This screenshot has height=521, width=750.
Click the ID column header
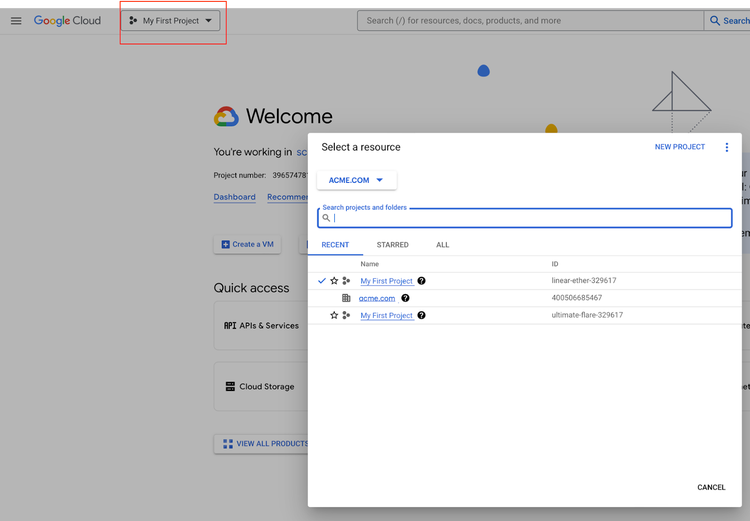pos(555,264)
